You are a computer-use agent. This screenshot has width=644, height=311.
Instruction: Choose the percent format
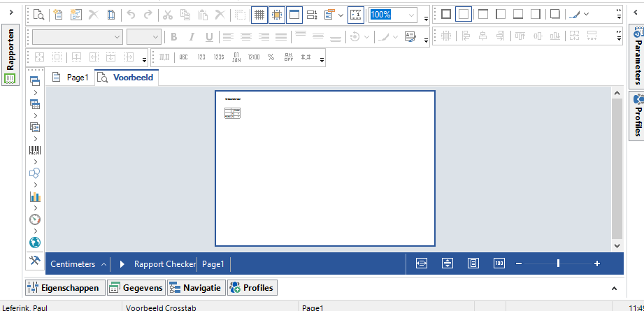(x=271, y=57)
